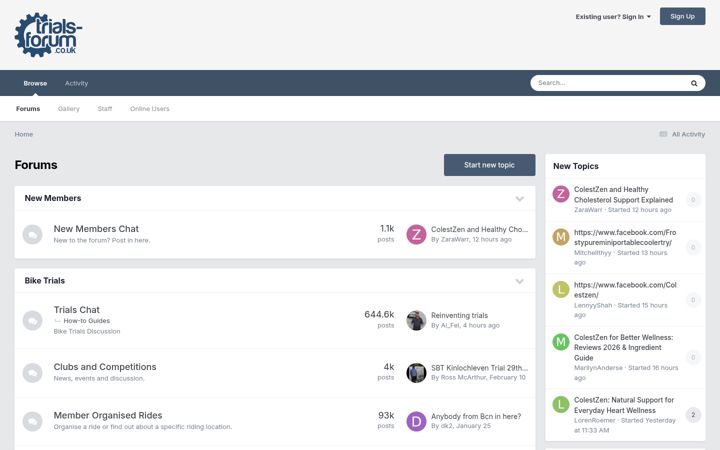The height and width of the screenshot is (450, 720).
Task: Open the New Members Chat forum
Action: [96, 229]
